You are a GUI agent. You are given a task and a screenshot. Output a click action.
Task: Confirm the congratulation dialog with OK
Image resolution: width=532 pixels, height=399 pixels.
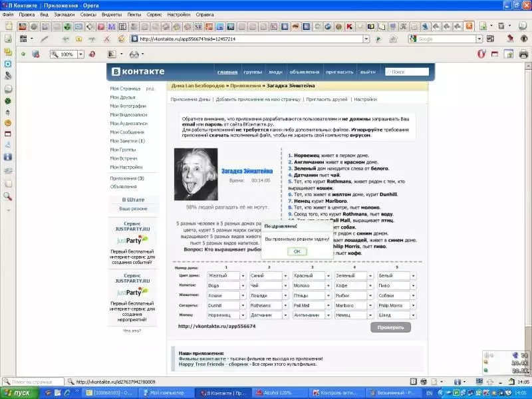(x=297, y=251)
